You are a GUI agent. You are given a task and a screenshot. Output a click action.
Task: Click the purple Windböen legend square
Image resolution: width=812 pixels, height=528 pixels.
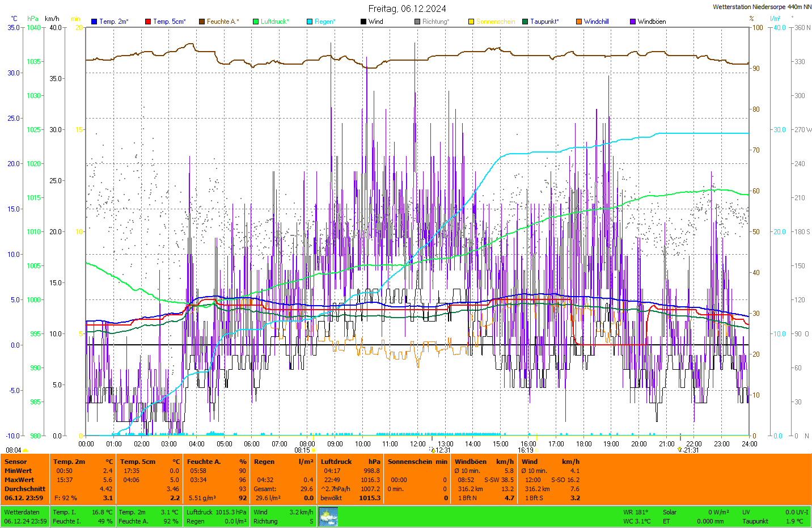click(x=633, y=22)
